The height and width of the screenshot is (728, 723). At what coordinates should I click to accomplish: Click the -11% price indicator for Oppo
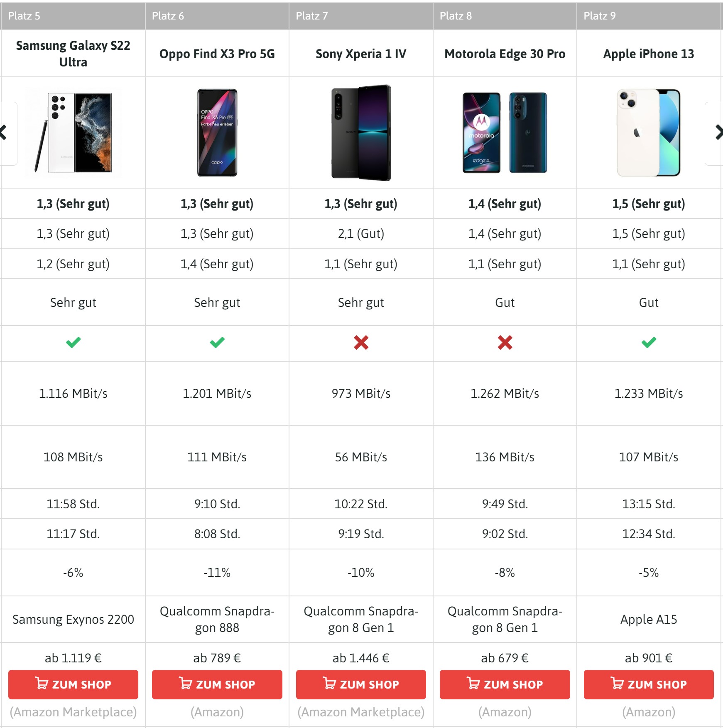(x=217, y=572)
